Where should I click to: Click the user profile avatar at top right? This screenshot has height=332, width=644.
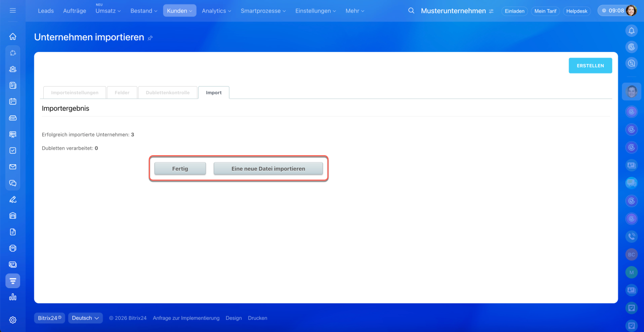(631, 11)
